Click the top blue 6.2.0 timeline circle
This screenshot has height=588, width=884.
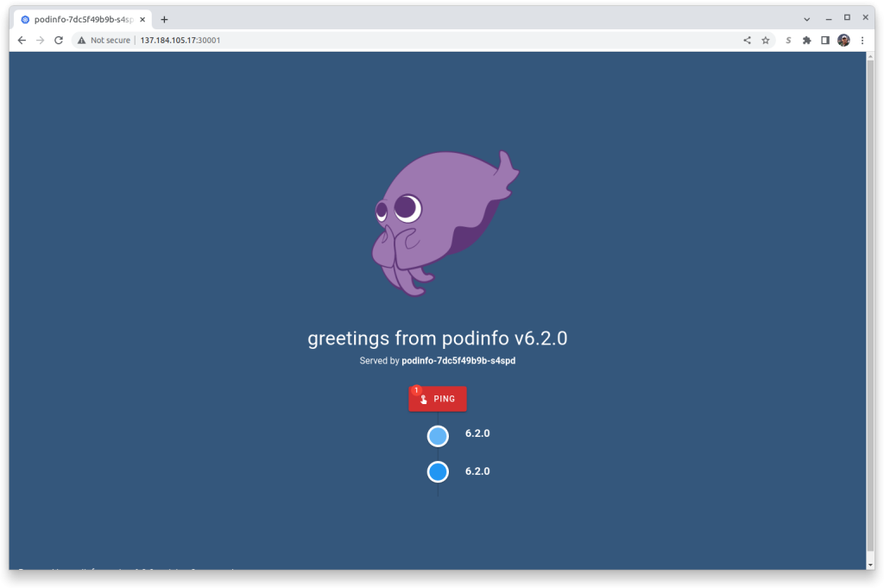[438, 435]
